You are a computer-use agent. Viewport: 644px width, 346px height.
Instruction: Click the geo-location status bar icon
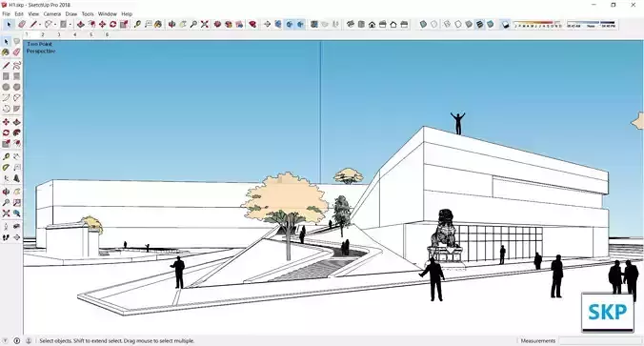click(6, 340)
